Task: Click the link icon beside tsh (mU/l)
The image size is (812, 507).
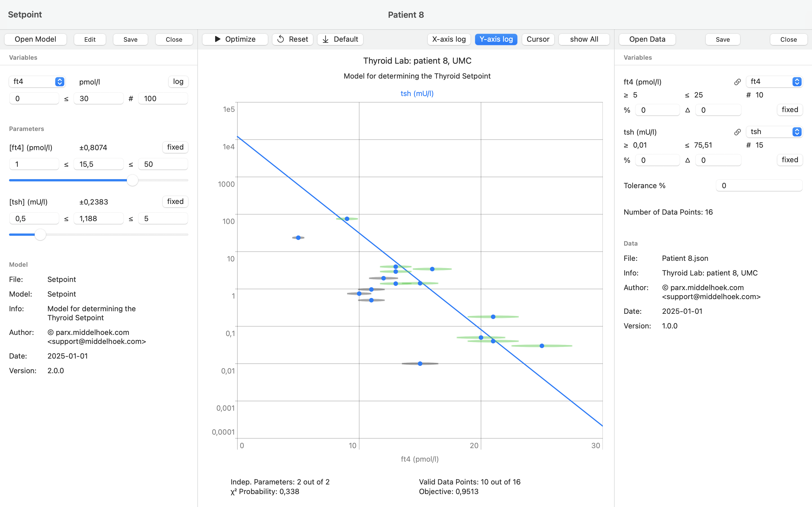Action: (x=737, y=132)
